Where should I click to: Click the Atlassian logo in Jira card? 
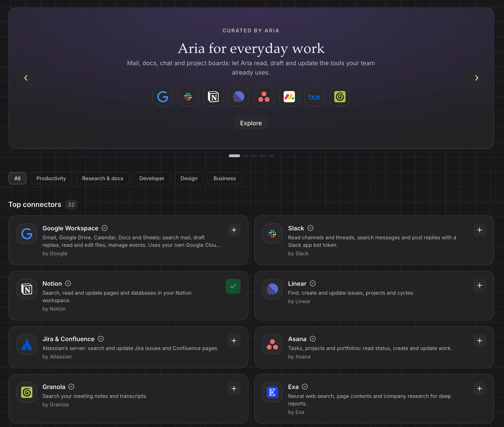pyautogui.click(x=27, y=345)
